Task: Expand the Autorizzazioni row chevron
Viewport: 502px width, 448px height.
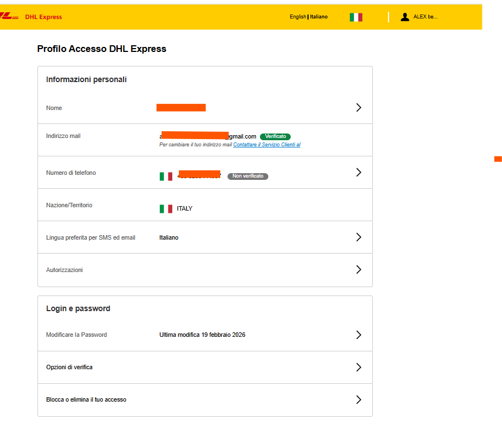Action: click(x=358, y=269)
